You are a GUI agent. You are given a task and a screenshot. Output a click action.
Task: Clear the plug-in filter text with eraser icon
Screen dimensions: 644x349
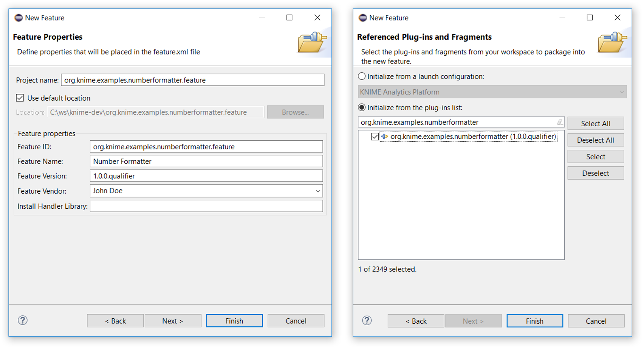560,122
